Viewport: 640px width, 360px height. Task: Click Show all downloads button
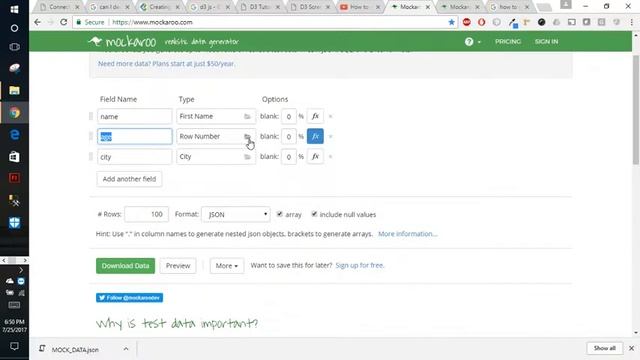[x=604, y=348]
